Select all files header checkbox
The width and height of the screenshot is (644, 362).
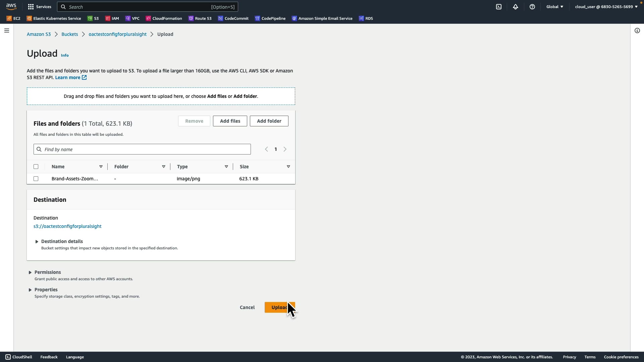[36, 167]
